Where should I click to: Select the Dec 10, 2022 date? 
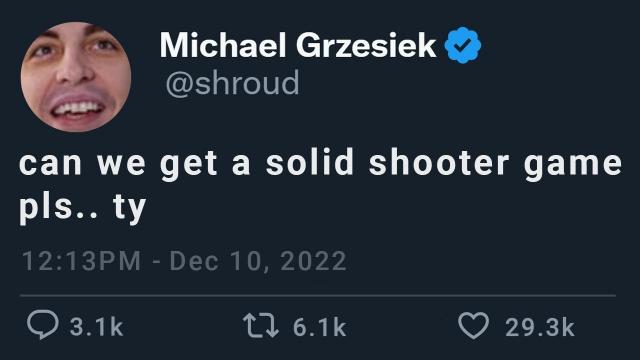(x=258, y=261)
